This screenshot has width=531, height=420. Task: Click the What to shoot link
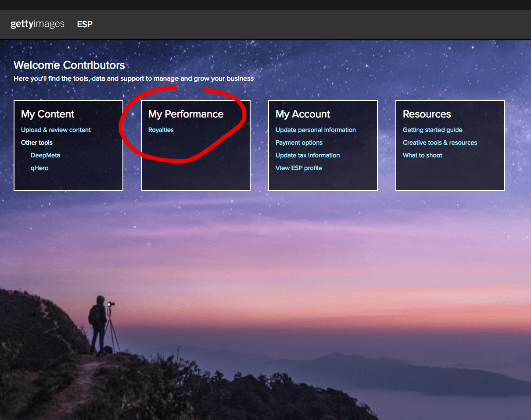[x=422, y=155]
